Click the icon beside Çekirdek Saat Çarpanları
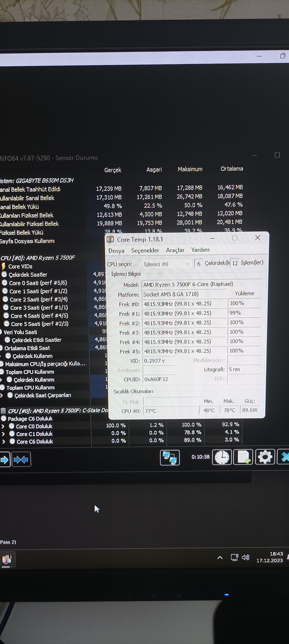The width and height of the screenshot is (289, 644). tap(10, 395)
